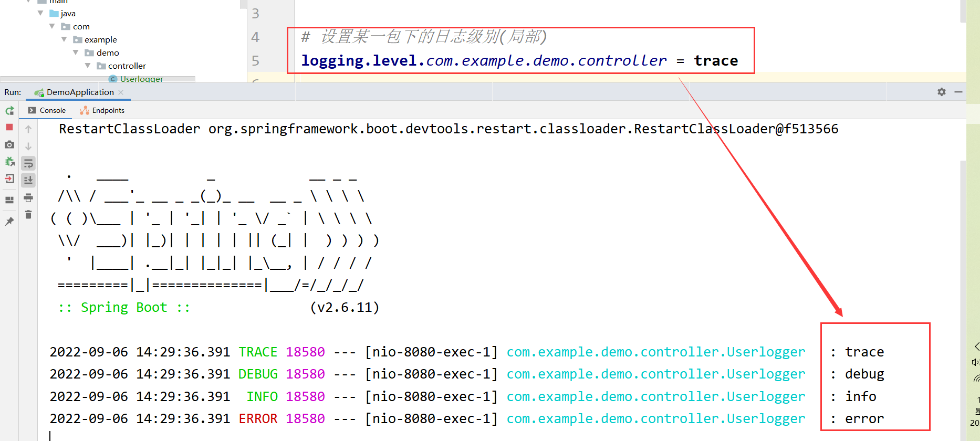The height and width of the screenshot is (441, 980).
Task: Collapse the controller package node
Action: coord(88,66)
